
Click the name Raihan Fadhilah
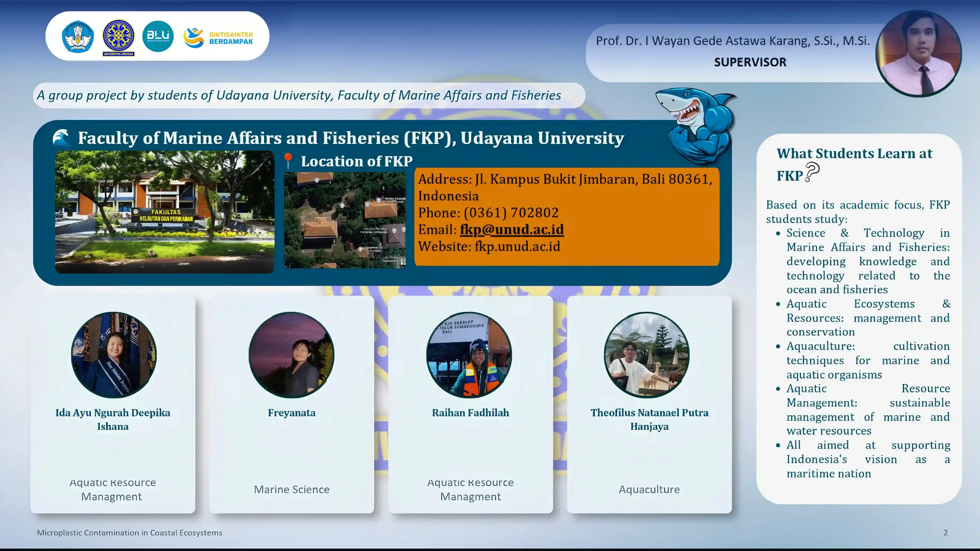click(x=470, y=413)
